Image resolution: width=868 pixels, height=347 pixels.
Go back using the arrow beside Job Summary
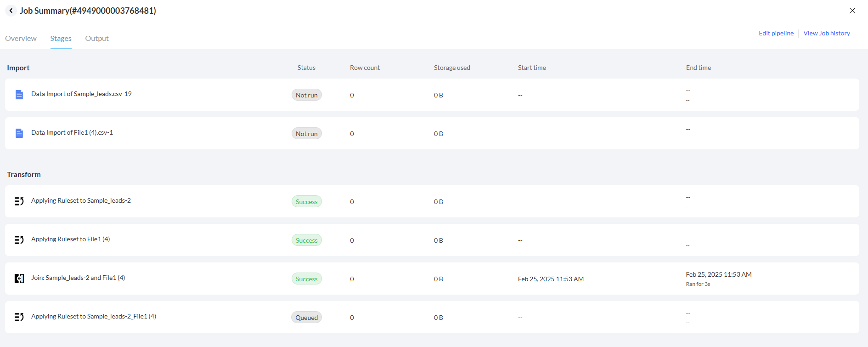[x=11, y=11]
